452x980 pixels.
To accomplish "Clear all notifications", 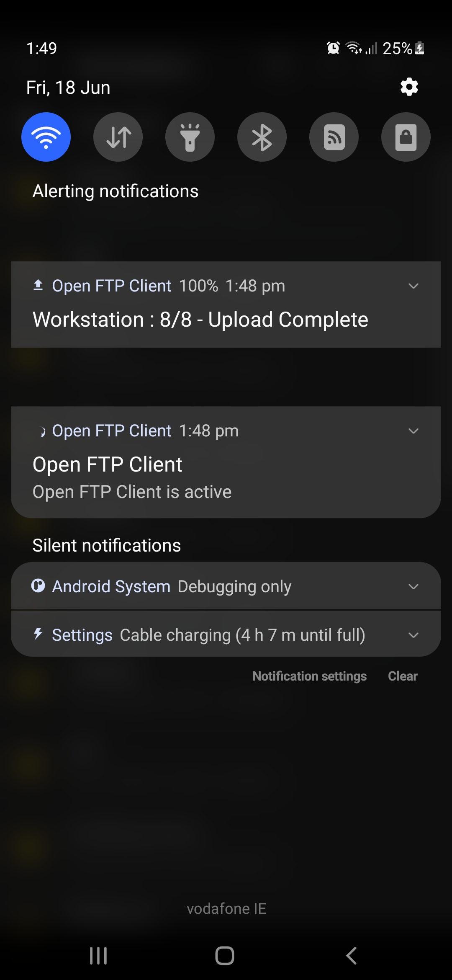I will point(403,676).
